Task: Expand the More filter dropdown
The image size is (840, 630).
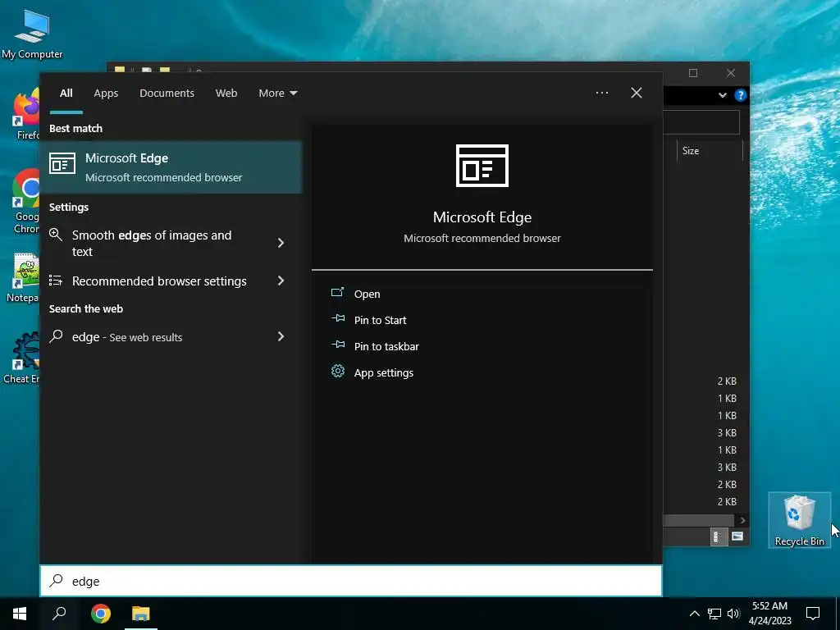Action: (277, 94)
